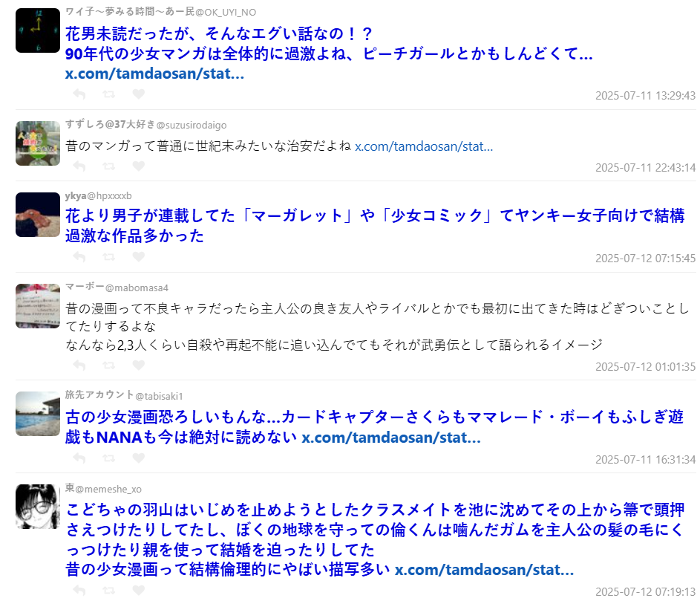Open the @tabisaki1 pool photo avatar
Image resolution: width=700 pixels, height=601 pixels.
38,414
